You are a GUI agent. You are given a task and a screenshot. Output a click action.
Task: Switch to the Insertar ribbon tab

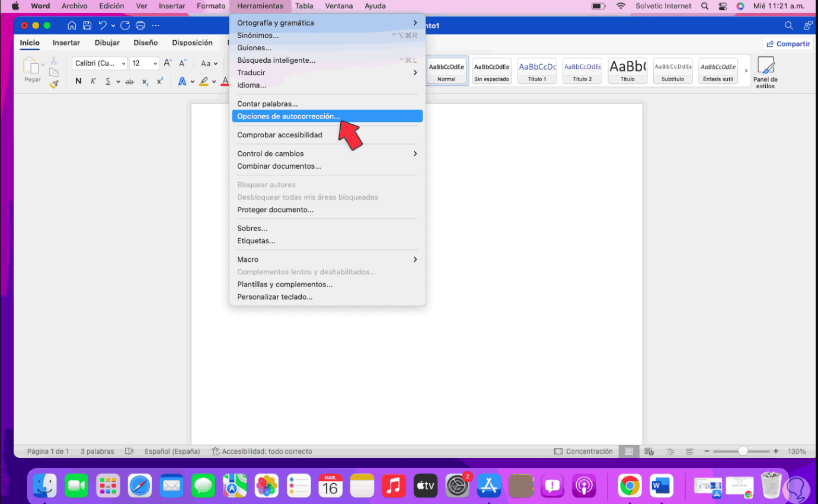pos(66,43)
